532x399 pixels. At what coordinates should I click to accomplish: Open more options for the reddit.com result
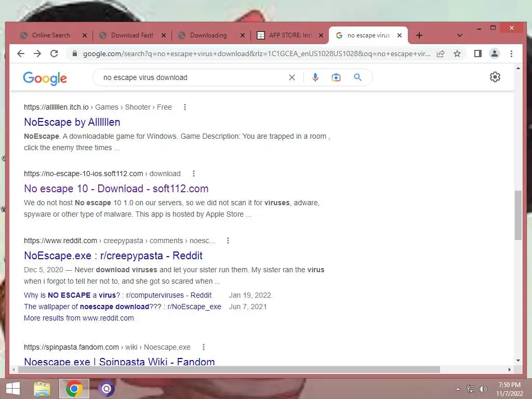pos(228,241)
